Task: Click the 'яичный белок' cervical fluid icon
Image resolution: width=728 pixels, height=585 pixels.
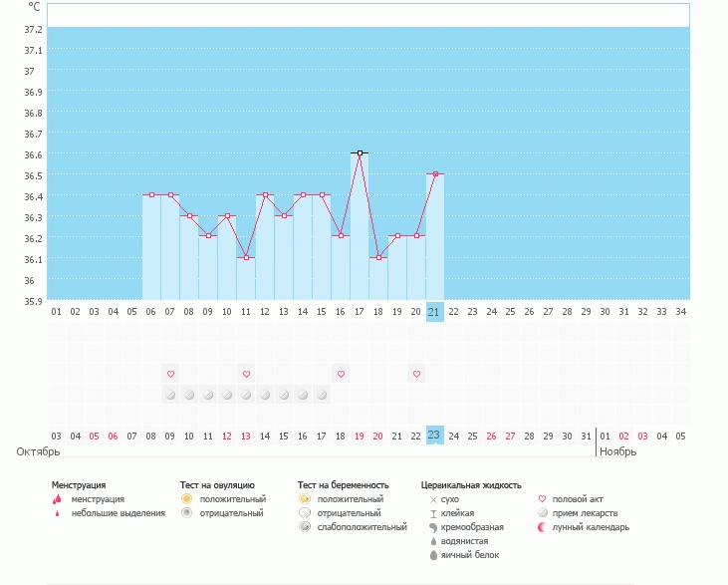Action: click(433, 555)
